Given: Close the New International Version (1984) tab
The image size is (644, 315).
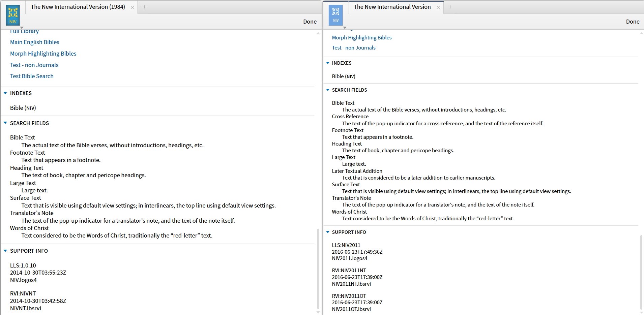Looking at the screenshot, I should coord(133,7).
